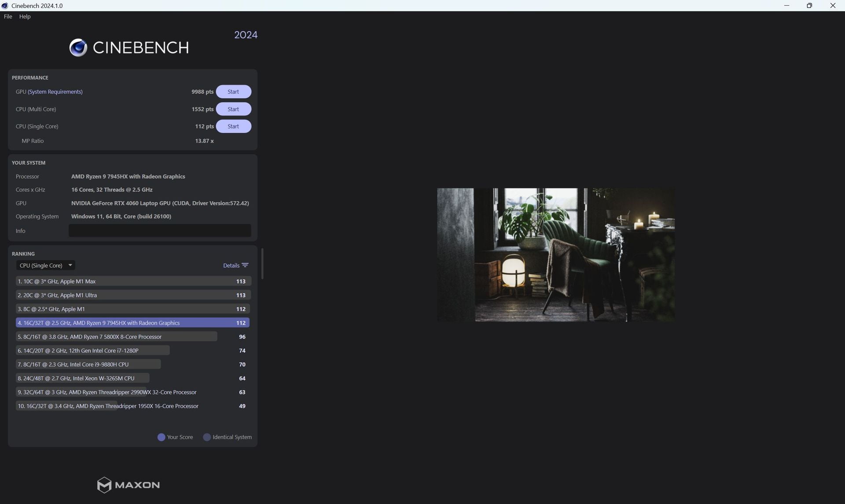Click the Maxon logo icon
The height and width of the screenshot is (504, 845).
pyautogui.click(x=104, y=485)
